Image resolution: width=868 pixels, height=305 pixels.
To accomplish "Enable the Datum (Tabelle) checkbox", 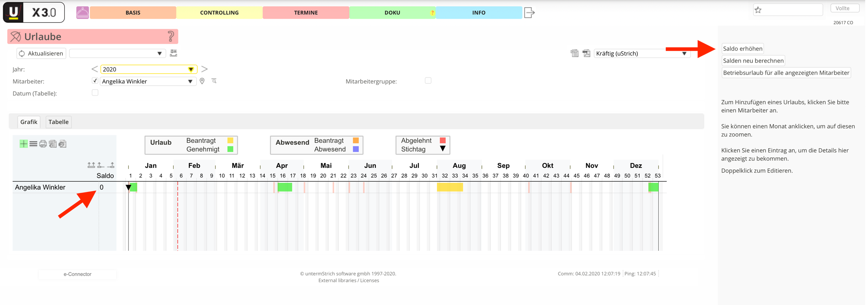I will 95,93.
